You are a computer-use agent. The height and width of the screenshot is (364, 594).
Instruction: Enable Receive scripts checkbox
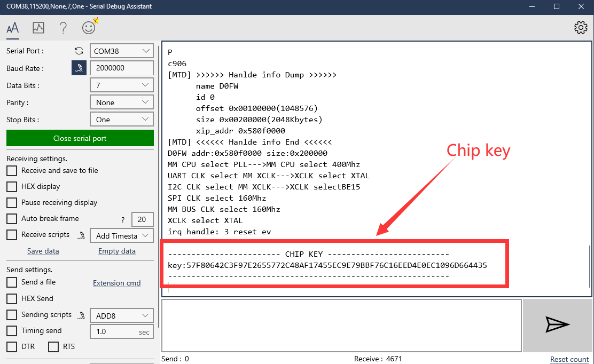click(x=12, y=235)
